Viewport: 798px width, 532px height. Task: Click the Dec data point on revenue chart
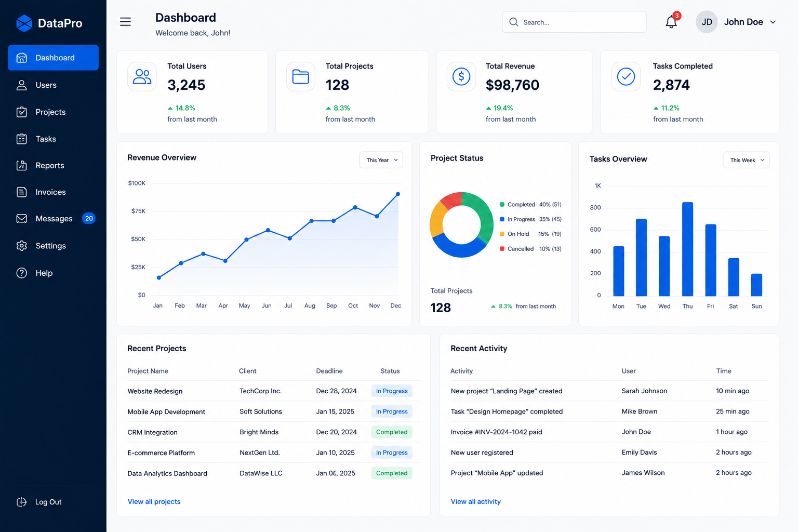(x=398, y=194)
